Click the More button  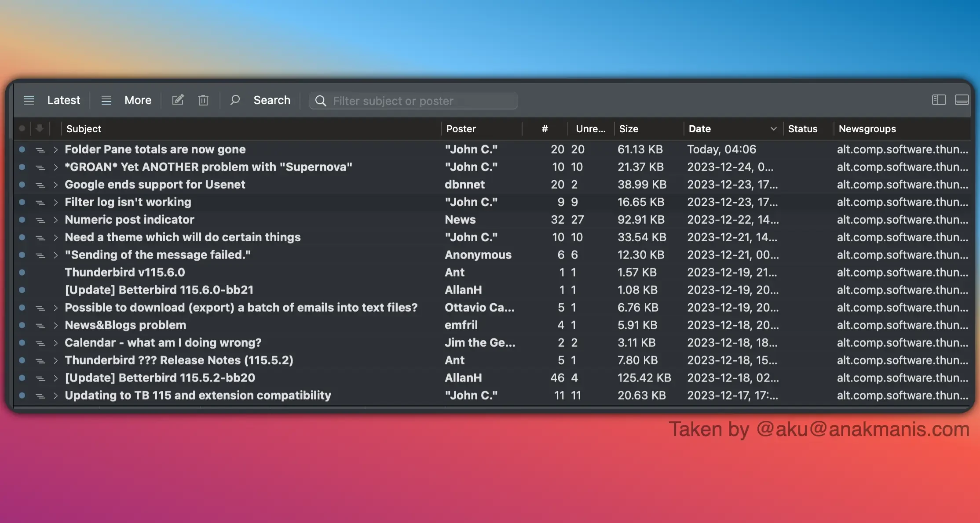[x=138, y=100]
